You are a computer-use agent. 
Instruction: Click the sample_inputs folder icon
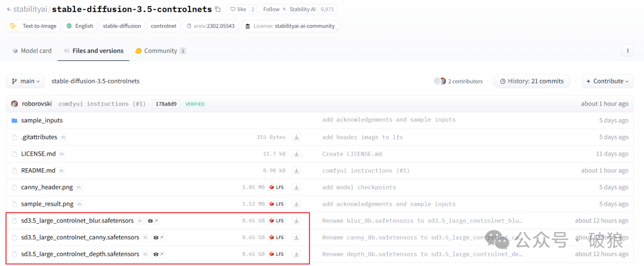(14, 120)
